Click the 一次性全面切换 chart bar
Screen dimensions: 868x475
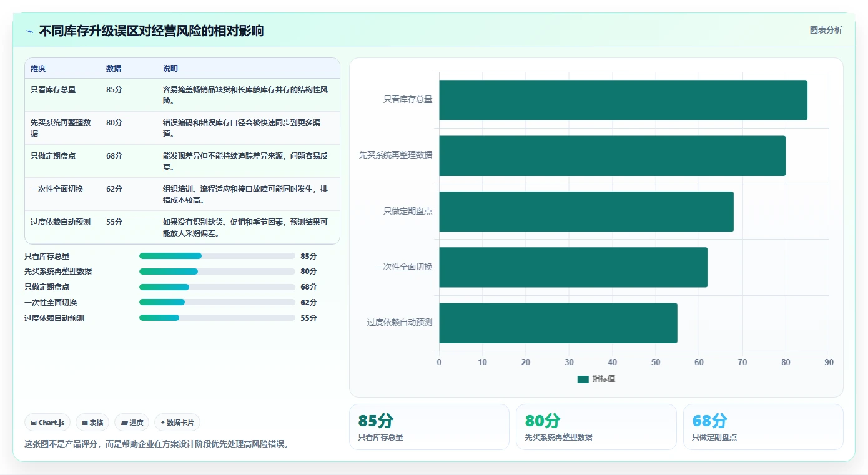point(573,267)
